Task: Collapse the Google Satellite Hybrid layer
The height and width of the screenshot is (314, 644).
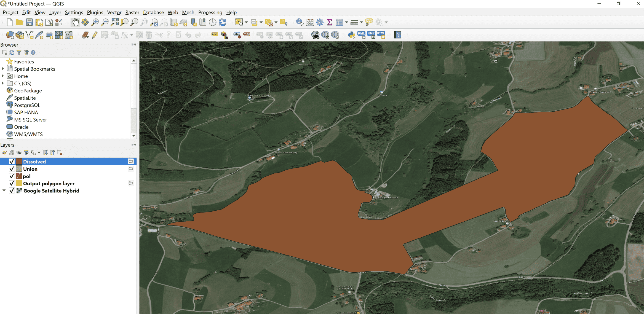Action: click(x=4, y=190)
